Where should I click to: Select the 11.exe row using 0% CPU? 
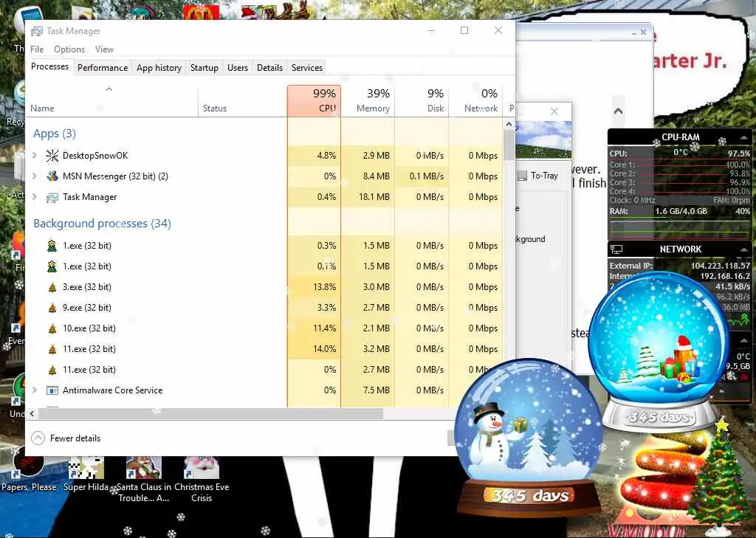(x=265, y=370)
